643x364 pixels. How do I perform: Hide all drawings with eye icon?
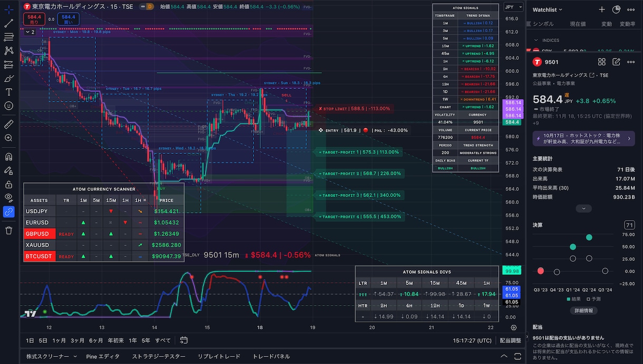click(9, 198)
